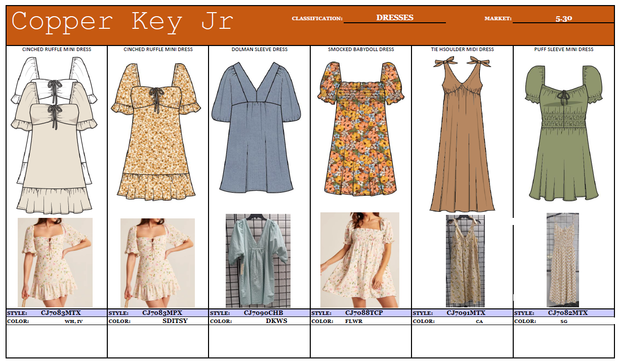The width and height of the screenshot is (618, 364).
Task: Click the empty notes cell under color FLWR
Action: 361,341
